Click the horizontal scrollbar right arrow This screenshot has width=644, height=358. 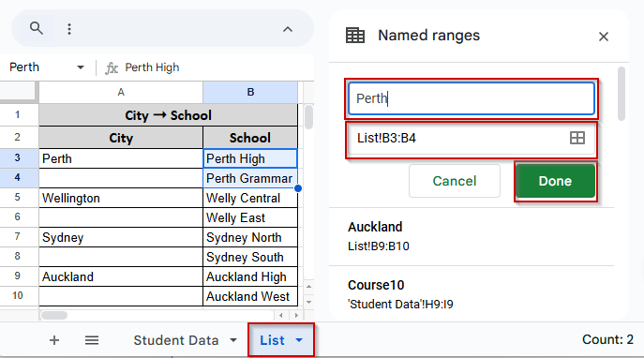(296, 315)
